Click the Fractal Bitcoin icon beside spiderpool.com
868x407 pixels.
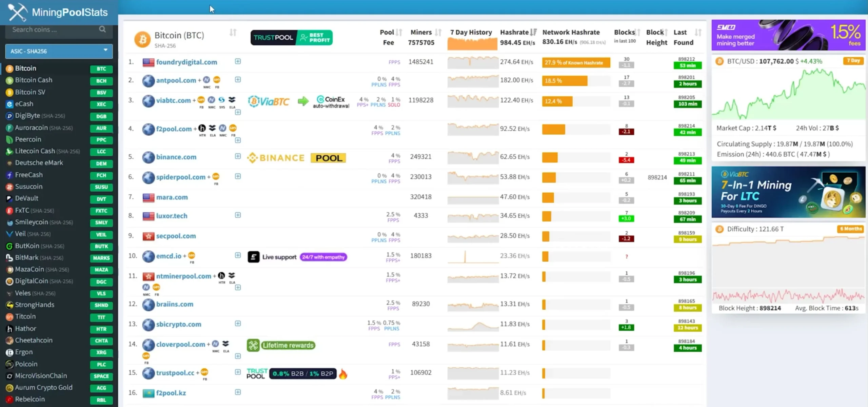tap(216, 176)
